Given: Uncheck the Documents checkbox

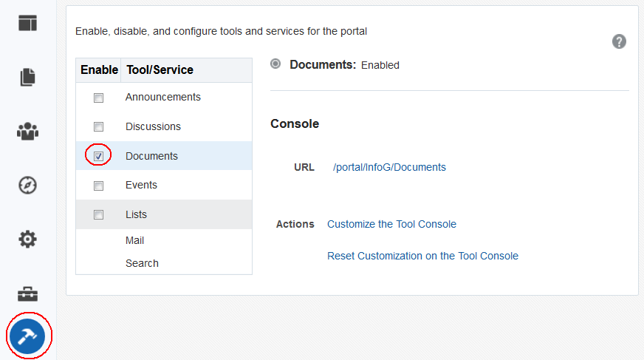Looking at the screenshot, I should 98,156.
